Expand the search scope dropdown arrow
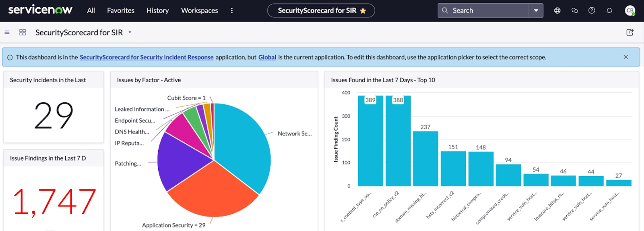Screen dimensions: 644x231 click(x=536, y=10)
